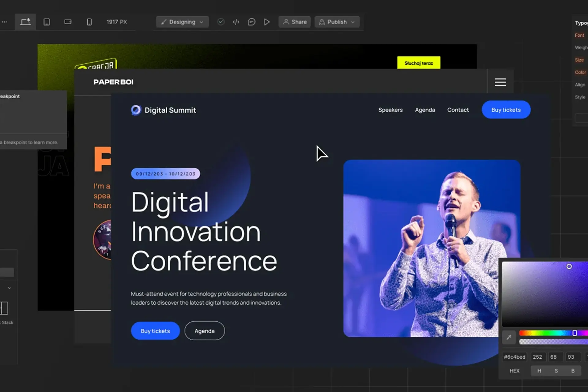Open the code view icon
The height and width of the screenshot is (392, 588).
[x=236, y=22]
